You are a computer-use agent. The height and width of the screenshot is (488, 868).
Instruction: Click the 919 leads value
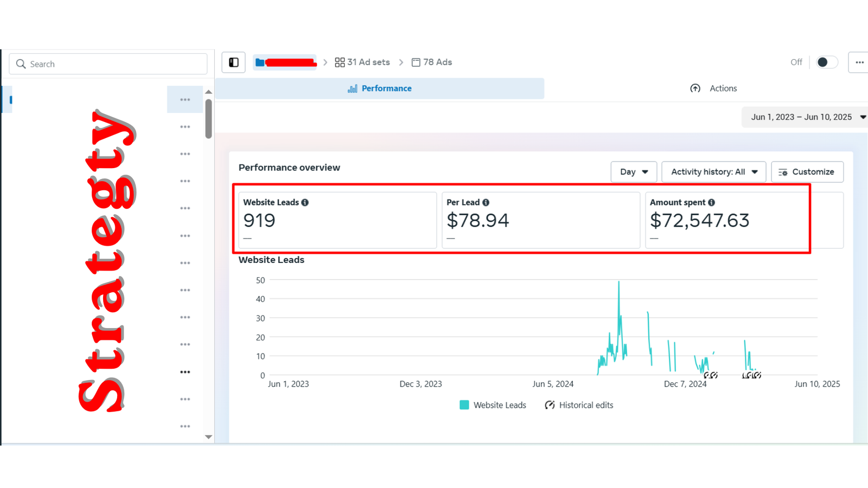click(259, 220)
